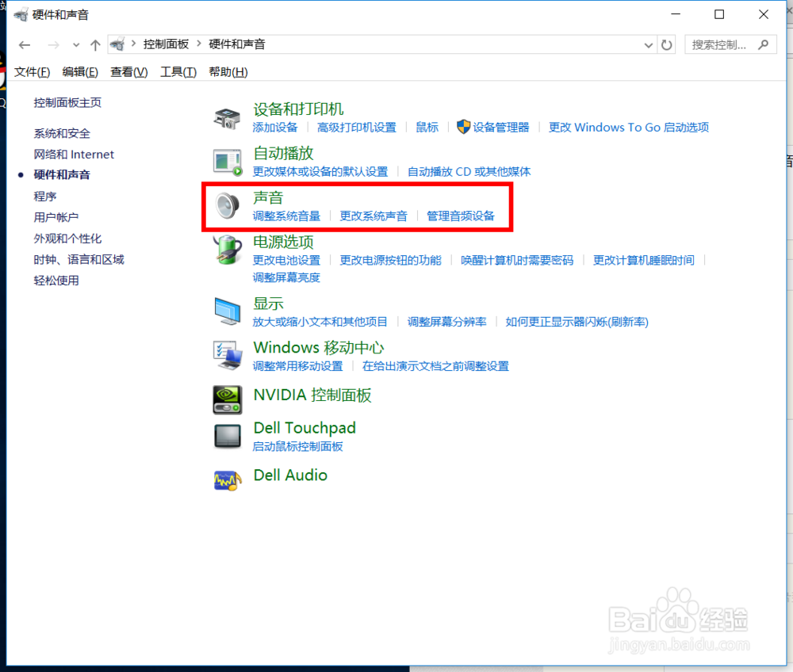Click the Display monitor icon

click(227, 311)
